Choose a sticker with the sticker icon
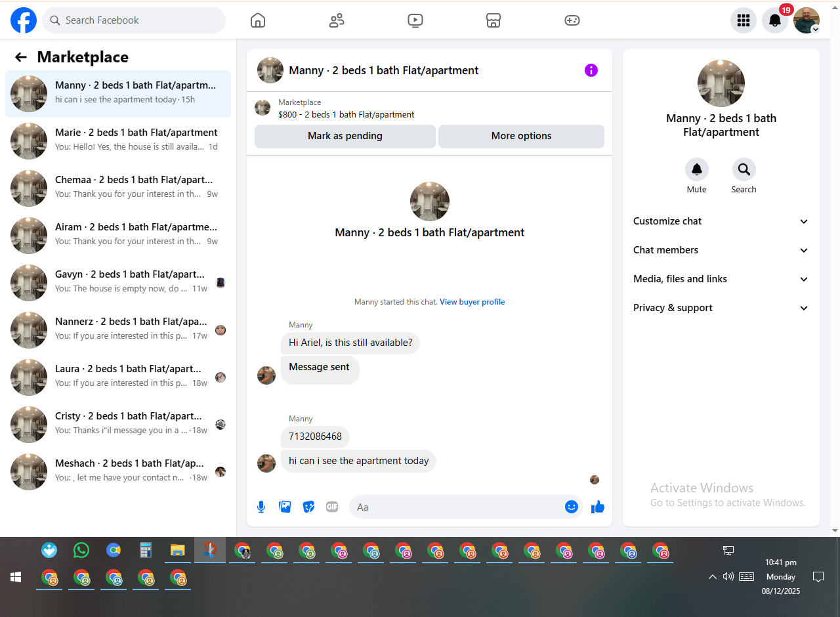840x617 pixels. [308, 507]
